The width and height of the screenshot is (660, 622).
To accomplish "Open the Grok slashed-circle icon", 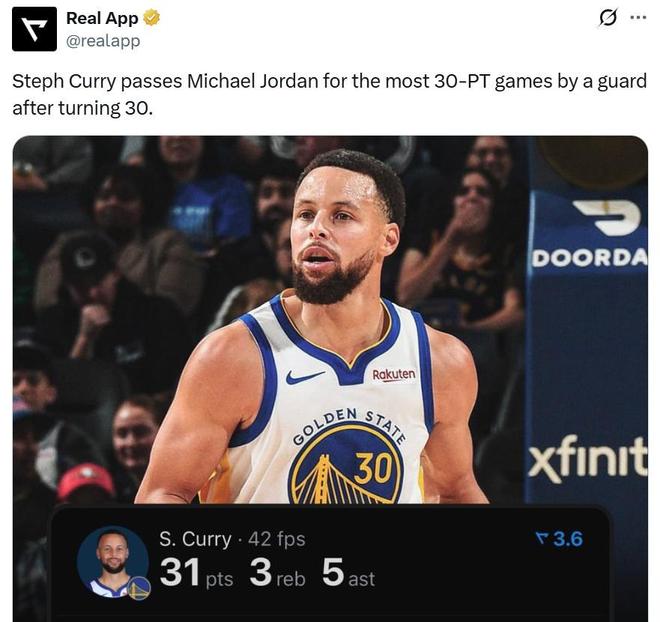I will [606, 18].
